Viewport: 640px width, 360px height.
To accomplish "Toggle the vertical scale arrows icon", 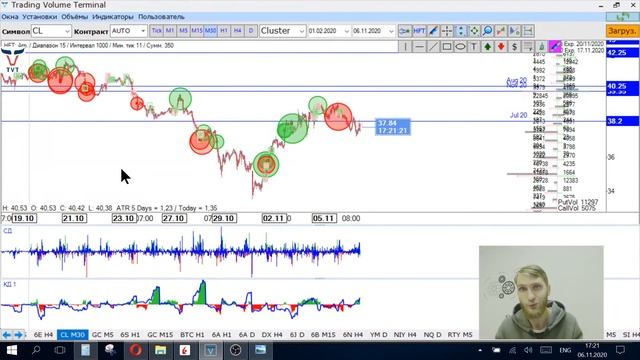I will point(460,31).
